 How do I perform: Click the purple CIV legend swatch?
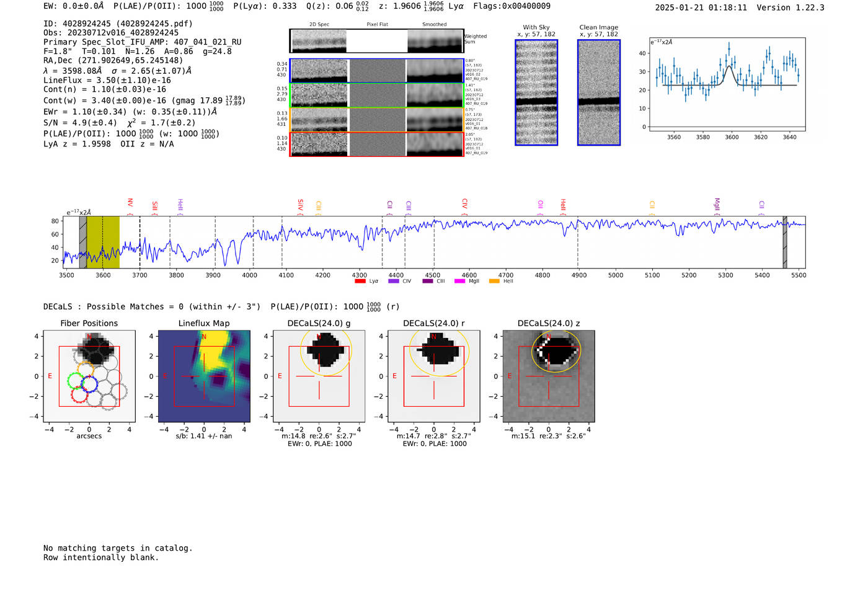[393, 281]
